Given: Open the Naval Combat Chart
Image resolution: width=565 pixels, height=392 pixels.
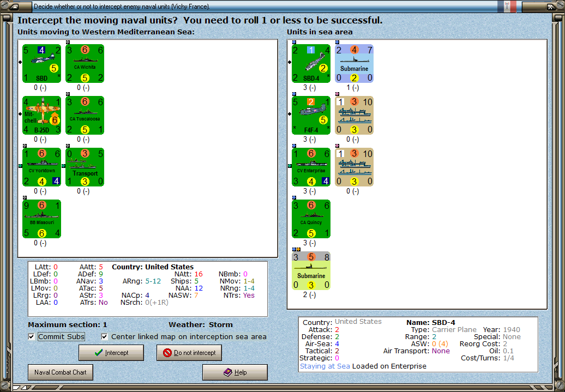Looking at the screenshot, I should (x=61, y=372).
